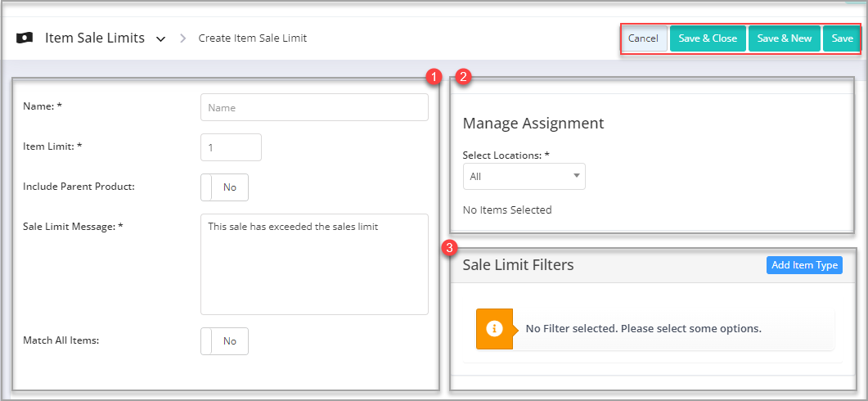Click the Save & Close button

click(x=708, y=38)
